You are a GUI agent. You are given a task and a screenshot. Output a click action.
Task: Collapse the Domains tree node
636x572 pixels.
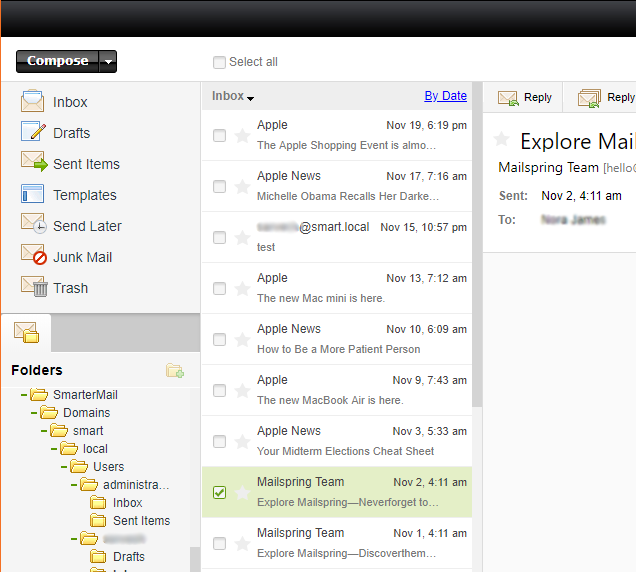pos(34,413)
